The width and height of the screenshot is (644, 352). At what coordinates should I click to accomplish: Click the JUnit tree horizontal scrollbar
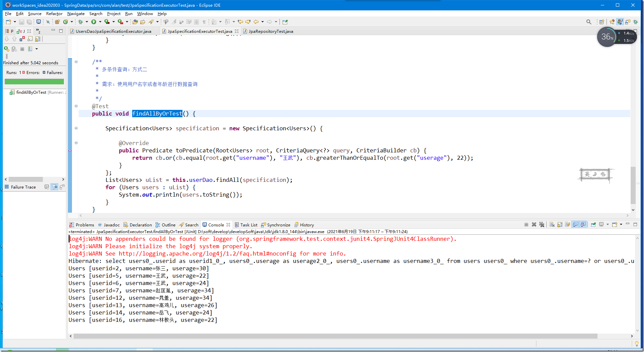[x=26, y=179]
